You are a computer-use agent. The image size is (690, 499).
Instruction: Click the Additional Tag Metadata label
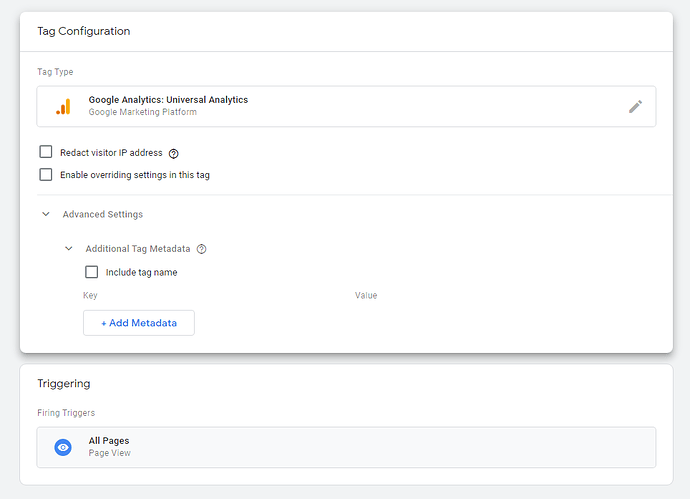[138, 249]
